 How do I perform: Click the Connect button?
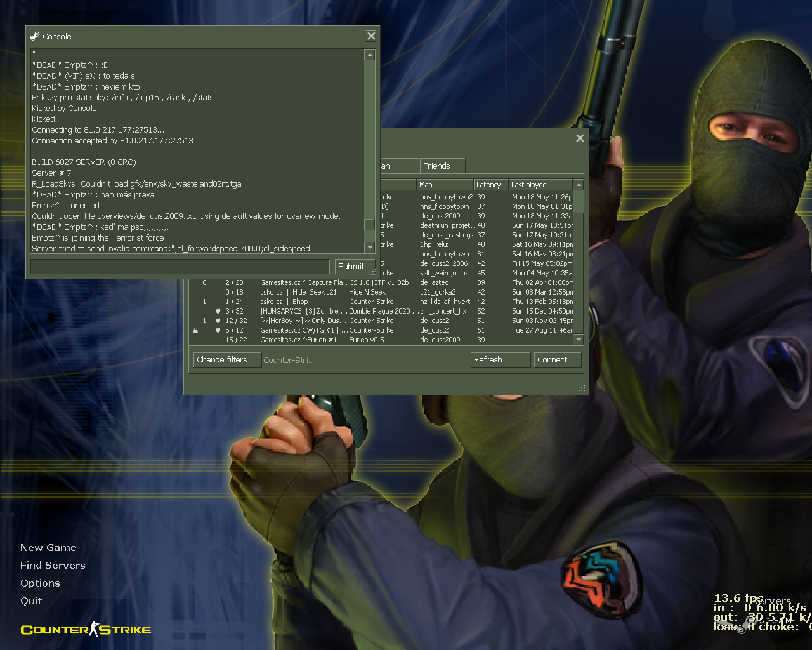[x=557, y=360]
